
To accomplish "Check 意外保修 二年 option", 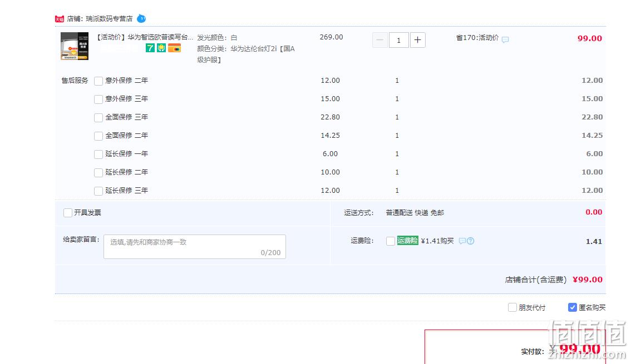I will tap(98, 81).
